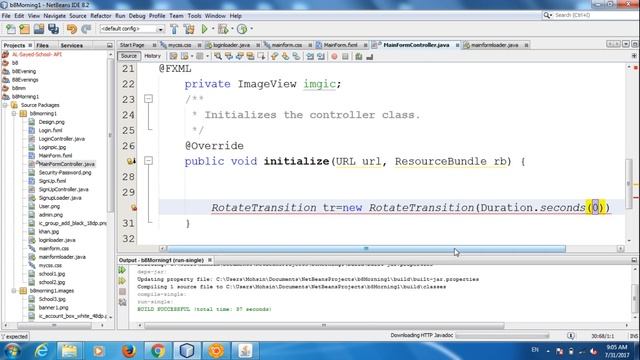This screenshot has width=640, height=360.
Task: Click the Next Bookmark icon
Action: tap(285, 56)
